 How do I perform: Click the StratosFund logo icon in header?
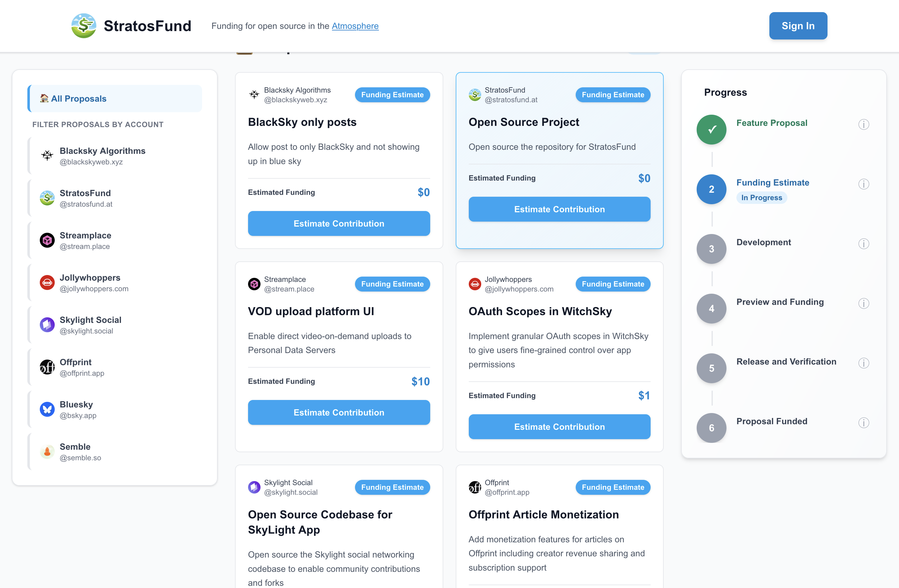[x=84, y=26]
